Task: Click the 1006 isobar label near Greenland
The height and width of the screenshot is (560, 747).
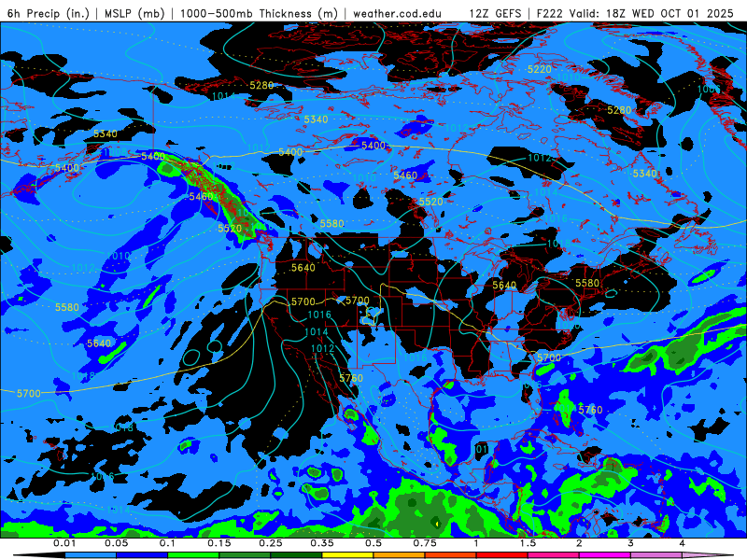Action: (709, 90)
